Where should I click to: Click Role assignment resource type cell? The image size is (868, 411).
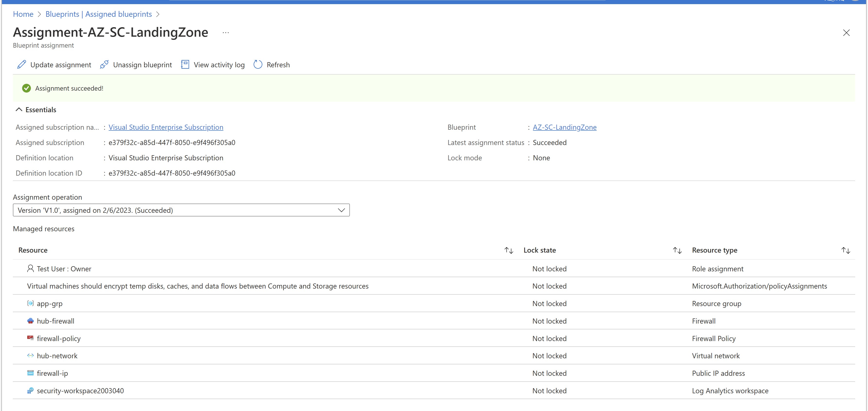click(717, 269)
